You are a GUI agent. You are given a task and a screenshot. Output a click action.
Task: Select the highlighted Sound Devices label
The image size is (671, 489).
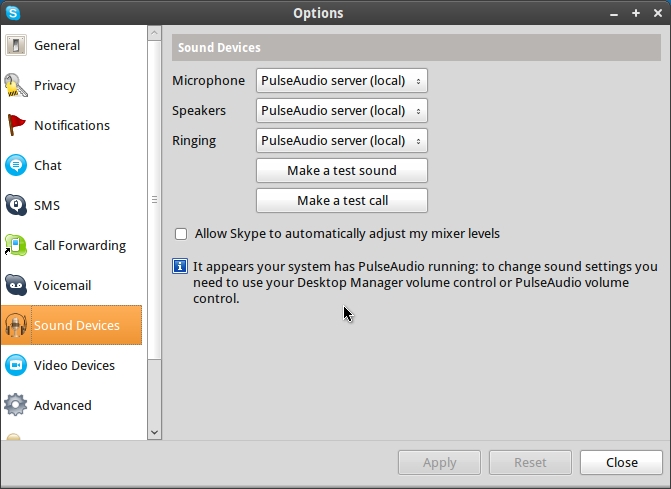(x=77, y=326)
